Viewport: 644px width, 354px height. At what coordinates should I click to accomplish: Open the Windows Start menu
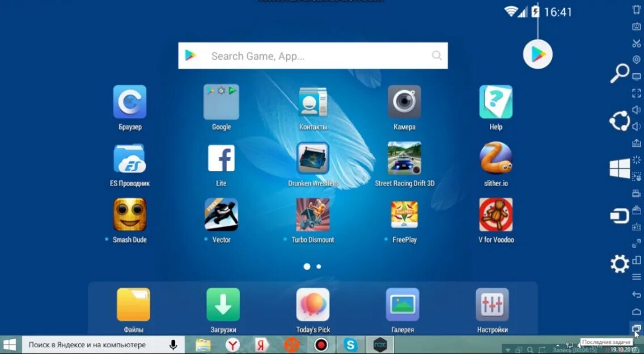coord(10,344)
